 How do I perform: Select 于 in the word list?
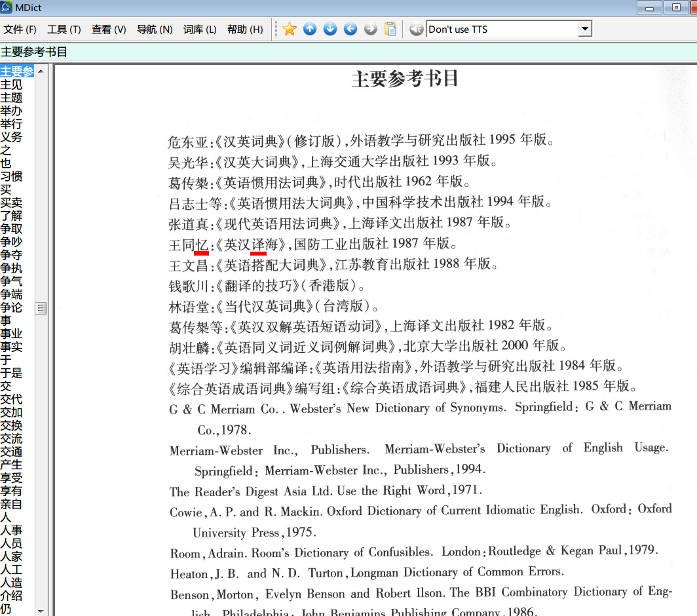tap(6, 360)
